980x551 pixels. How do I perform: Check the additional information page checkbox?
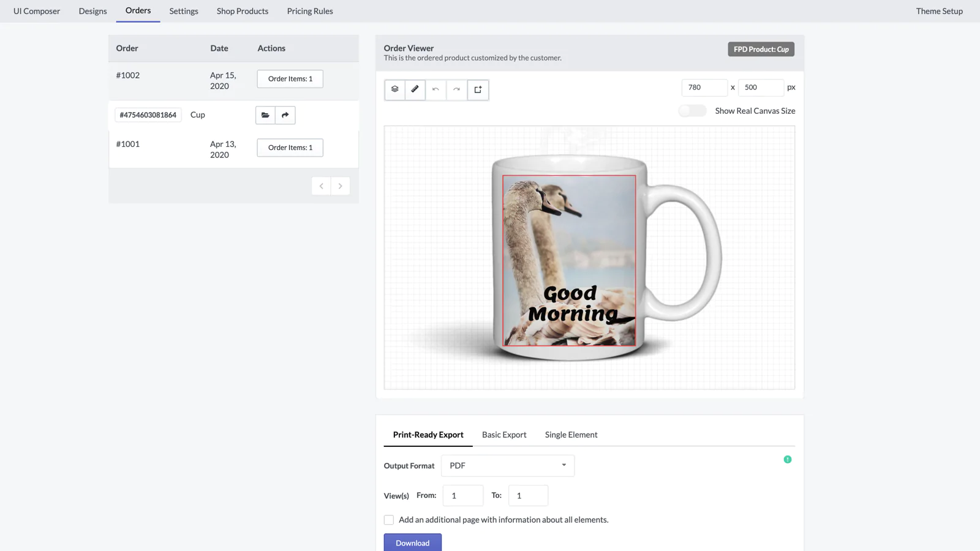coord(389,520)
